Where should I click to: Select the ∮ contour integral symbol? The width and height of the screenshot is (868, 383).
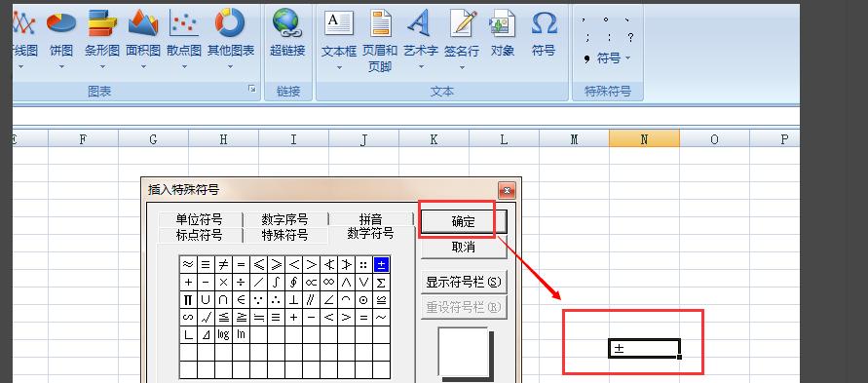[x=293, y=283]
